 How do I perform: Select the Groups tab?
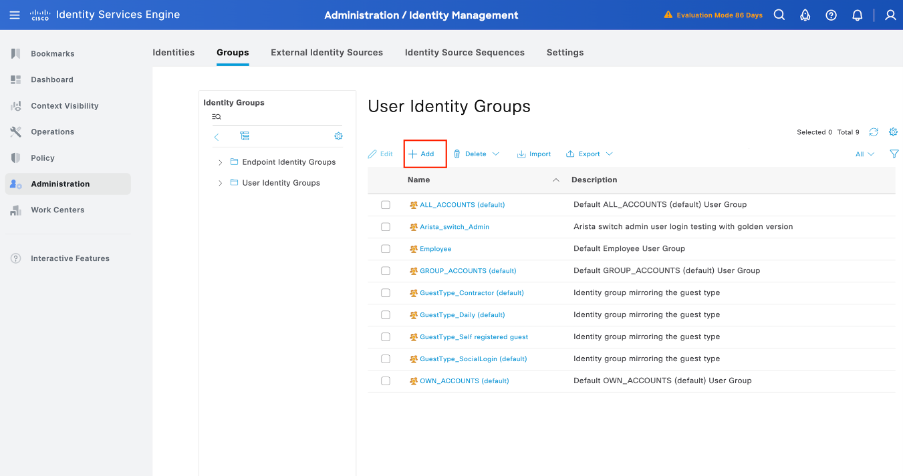coord(233,52)
